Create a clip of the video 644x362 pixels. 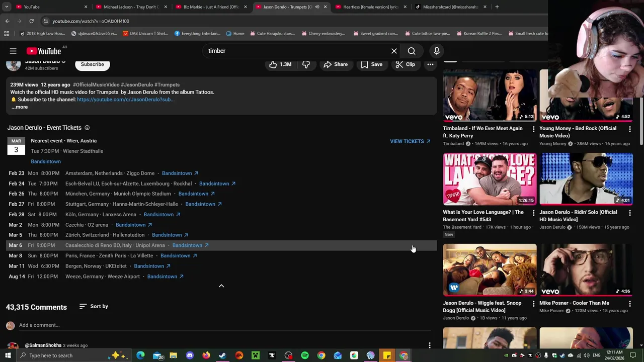click(405, 64)
